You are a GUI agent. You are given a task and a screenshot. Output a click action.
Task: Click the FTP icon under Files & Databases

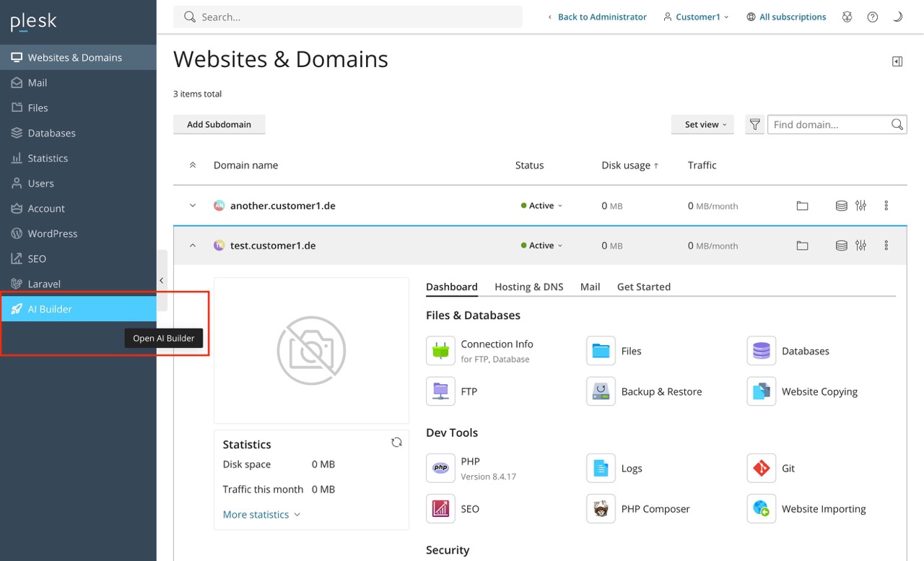[440, 391]
